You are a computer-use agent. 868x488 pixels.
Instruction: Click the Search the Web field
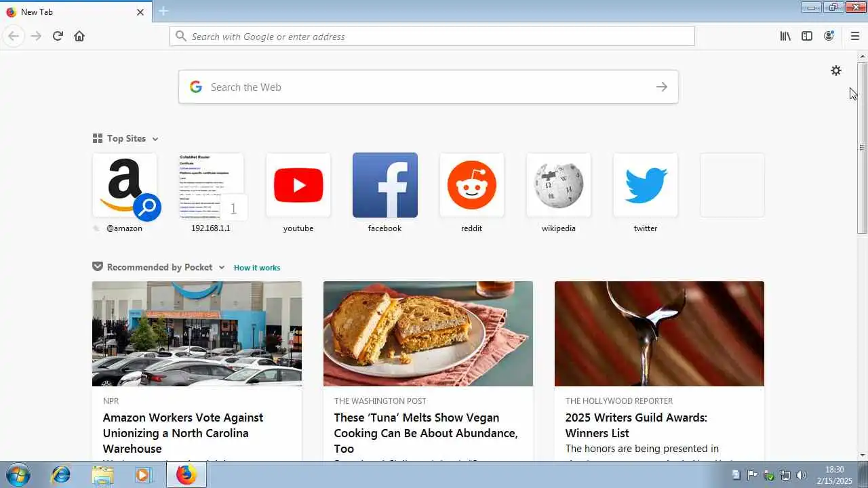pyautogui.click(x=429, y=87)
